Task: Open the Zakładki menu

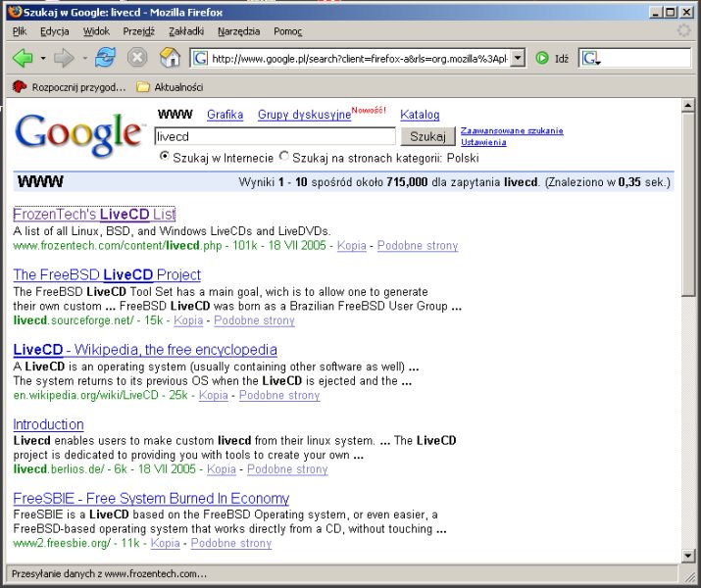Action: pos(186,31)
